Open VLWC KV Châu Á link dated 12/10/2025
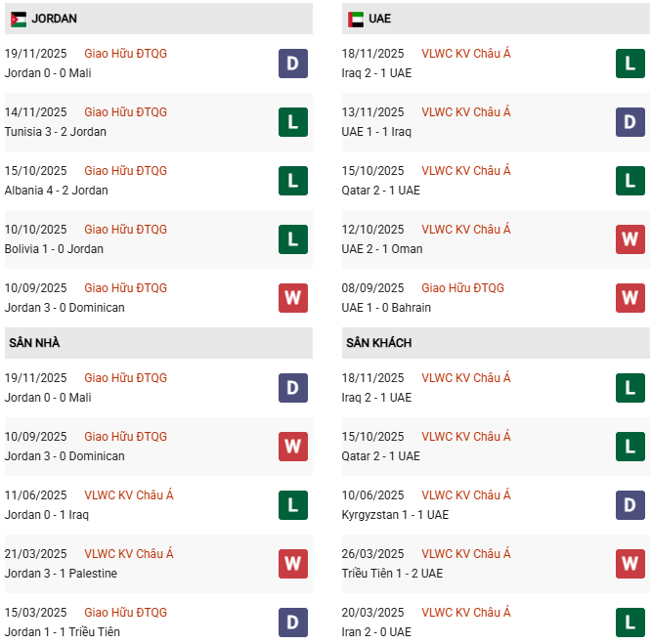Image resolution: width=651 pixels, height=644 pixels. coord(466,230)
